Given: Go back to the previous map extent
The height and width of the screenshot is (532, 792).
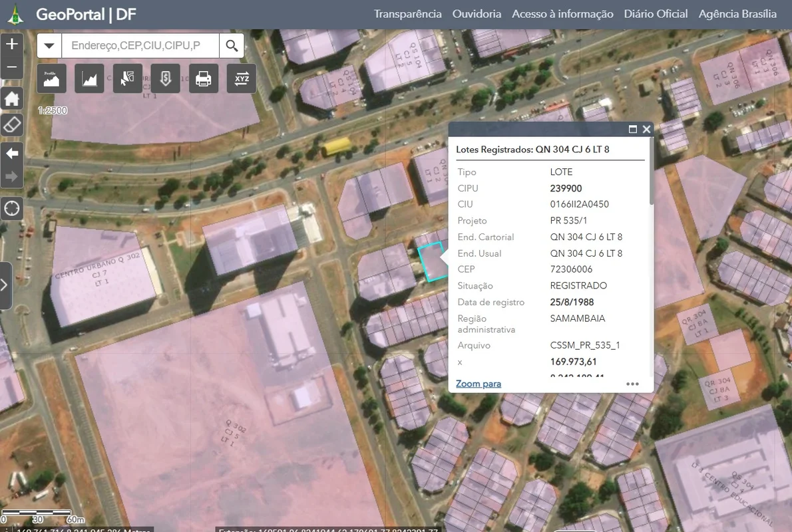Looking at the screenshot, I should coord(12,154).
